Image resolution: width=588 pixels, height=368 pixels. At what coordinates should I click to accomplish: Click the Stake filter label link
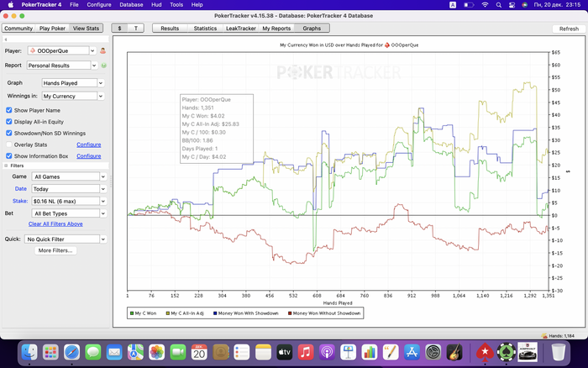coord(20,201)
